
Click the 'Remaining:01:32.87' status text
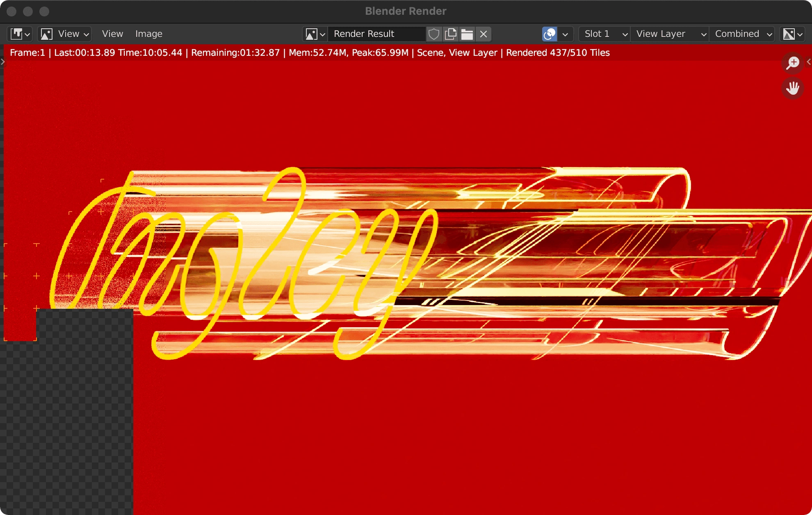(x=235, y=53)
